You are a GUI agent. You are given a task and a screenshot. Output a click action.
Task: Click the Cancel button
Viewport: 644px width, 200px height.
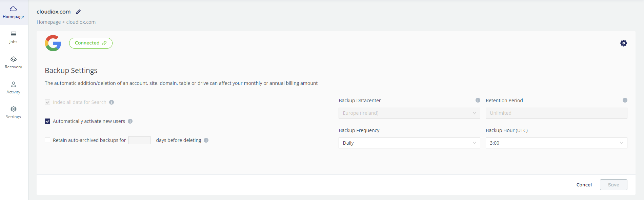584,185
